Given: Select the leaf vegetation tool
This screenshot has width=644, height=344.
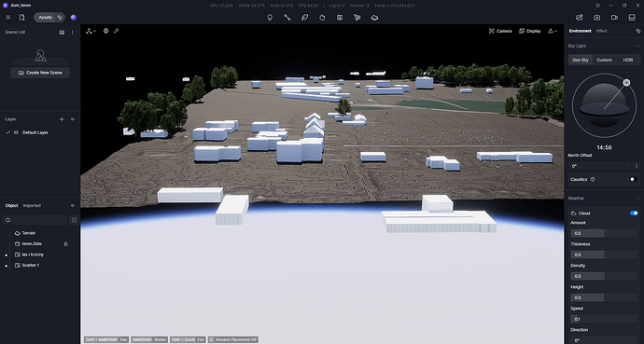Looking at the screenshot, I should click(x=305, y=18).
